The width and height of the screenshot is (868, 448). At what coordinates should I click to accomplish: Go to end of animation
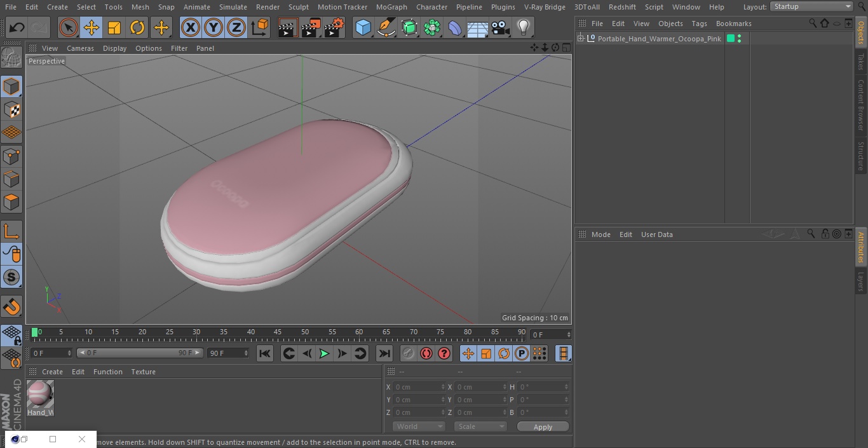[384, 353]
